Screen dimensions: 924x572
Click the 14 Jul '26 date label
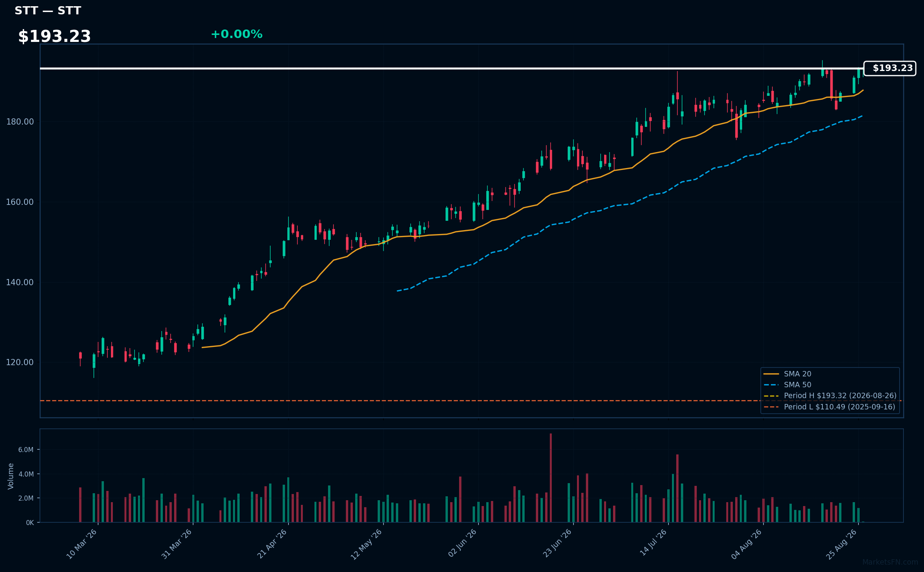coord(653,543)
